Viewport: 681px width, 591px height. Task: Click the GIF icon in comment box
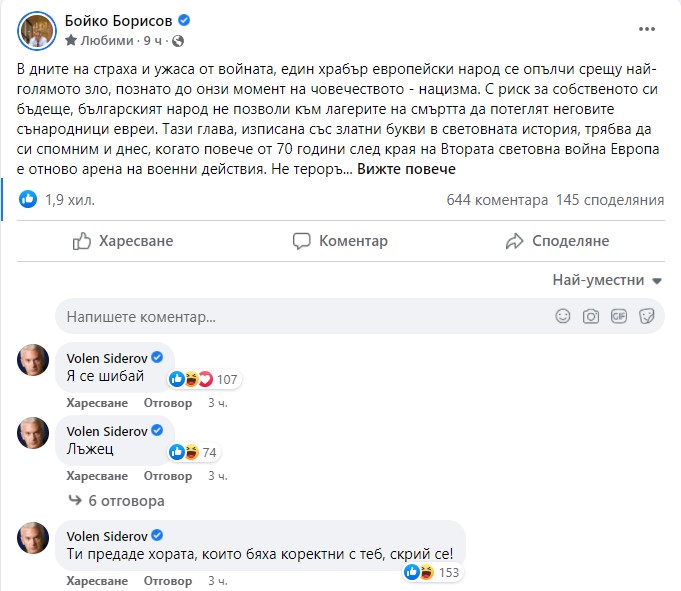click(x=619, y=317)
